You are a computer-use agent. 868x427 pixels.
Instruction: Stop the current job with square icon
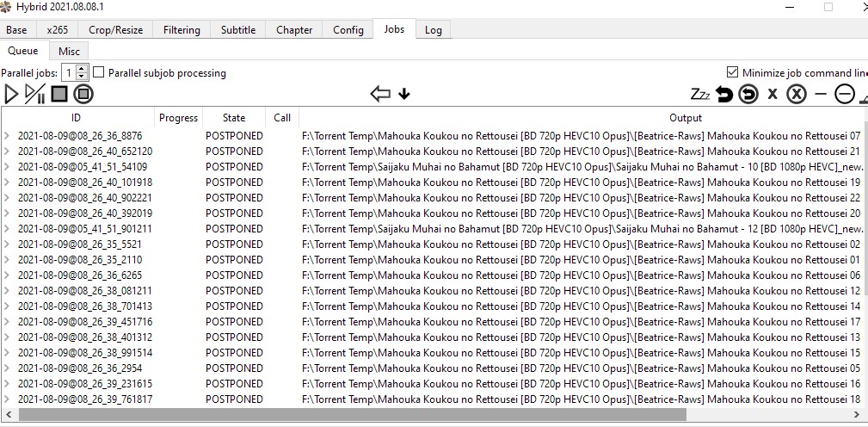59,95
